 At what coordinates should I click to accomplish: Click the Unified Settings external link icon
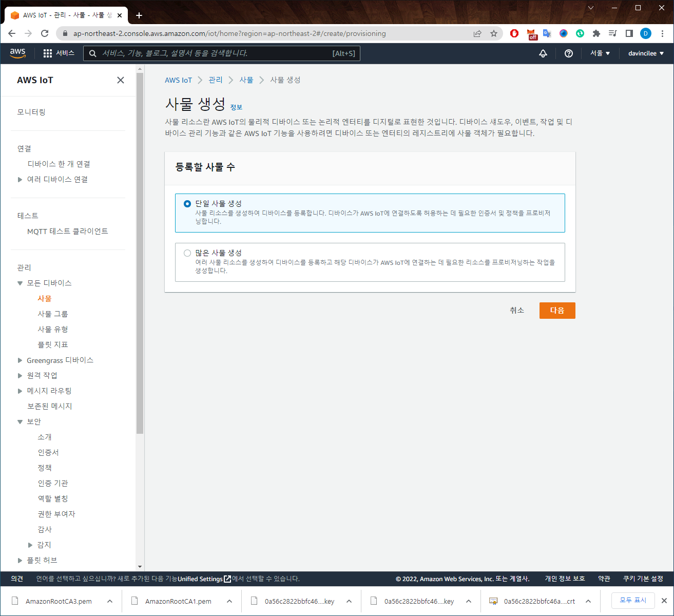(x=227, y=579)
